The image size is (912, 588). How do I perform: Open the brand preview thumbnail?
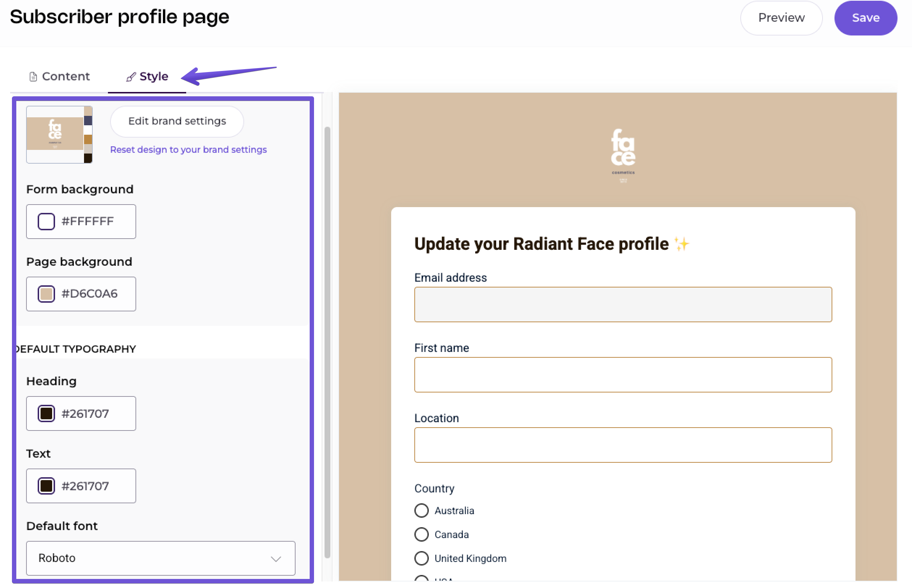point(59,134)
